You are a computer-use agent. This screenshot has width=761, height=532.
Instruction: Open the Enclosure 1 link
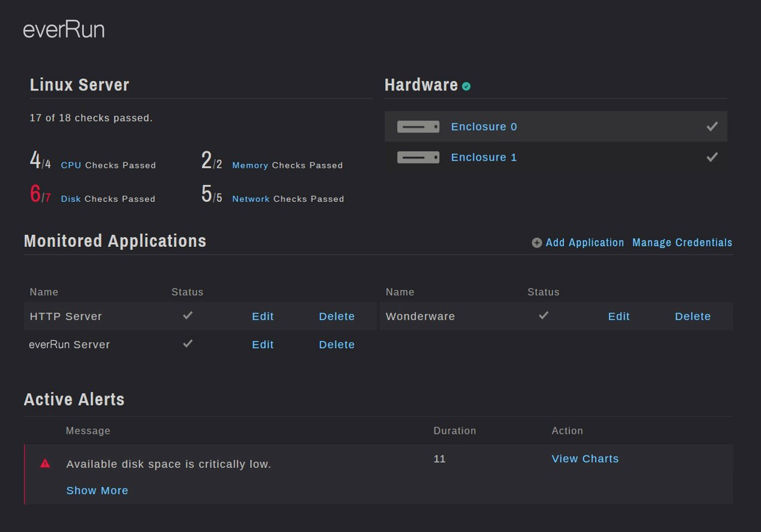(484, 157)
